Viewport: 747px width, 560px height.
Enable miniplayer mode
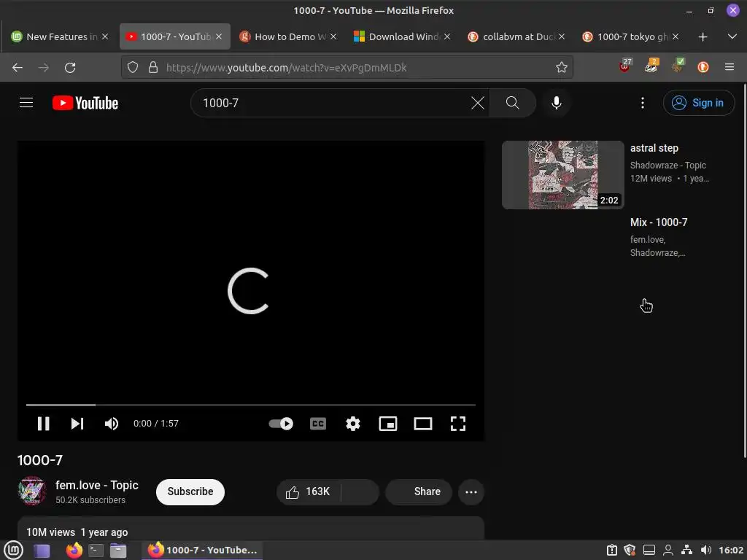pyautogui.click(x=388, y=424)
